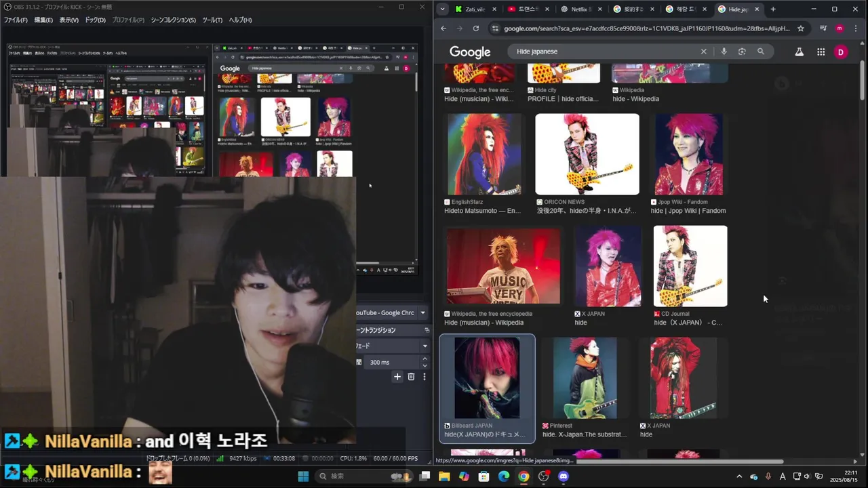Open MUSIC VERY shirt Wikipedia thumbnail

click(x=503, y=266)
